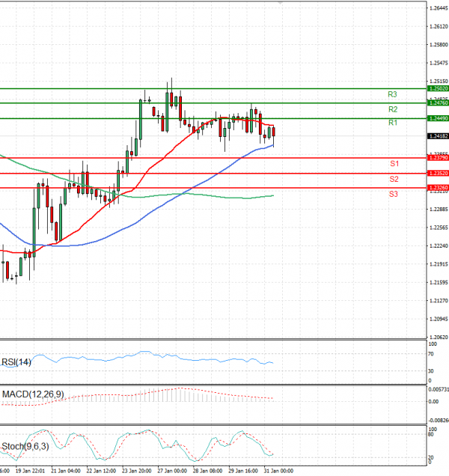Select the MACD(12,26,9) indicator label
Screen dimensions: 449x476
click(x=33, y=394)
